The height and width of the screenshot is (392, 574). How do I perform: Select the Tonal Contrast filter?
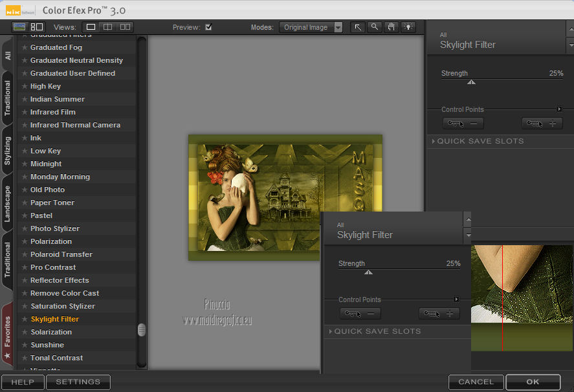(x=57, y=358)
